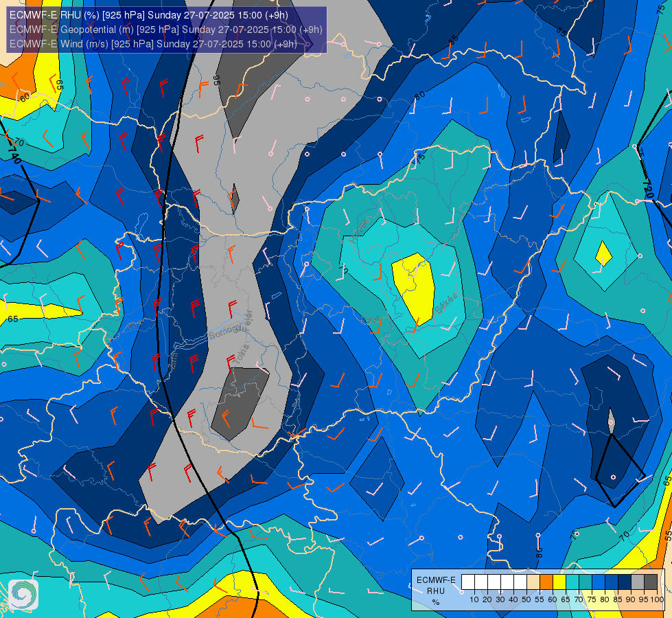Pick the beige 50-55 legend swatch
Image resolution: width=672 pixels, height=618 pixels.
coord(533,582)
